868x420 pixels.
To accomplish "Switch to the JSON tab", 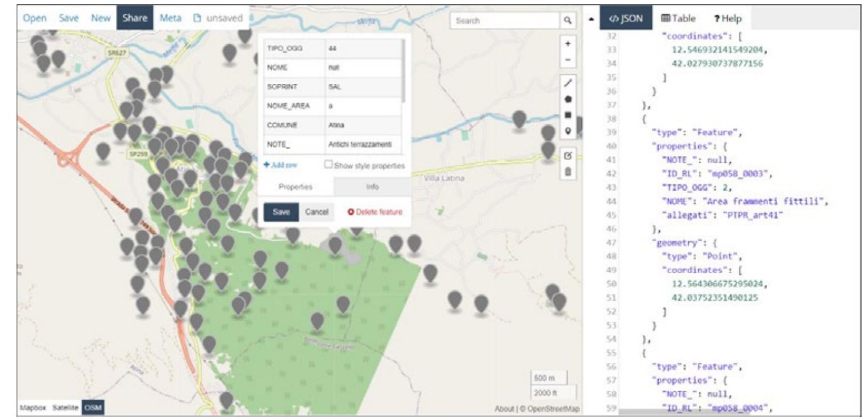I will click(626, 19).
